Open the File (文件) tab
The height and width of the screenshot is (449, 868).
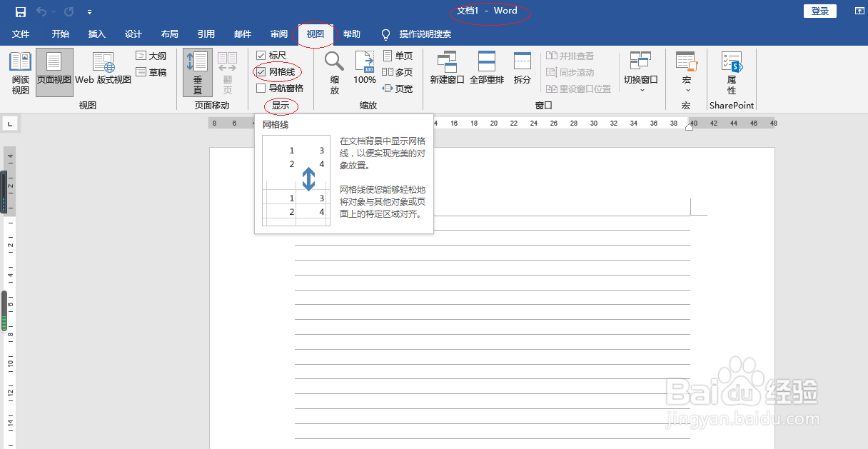click(x=21, y=34)
